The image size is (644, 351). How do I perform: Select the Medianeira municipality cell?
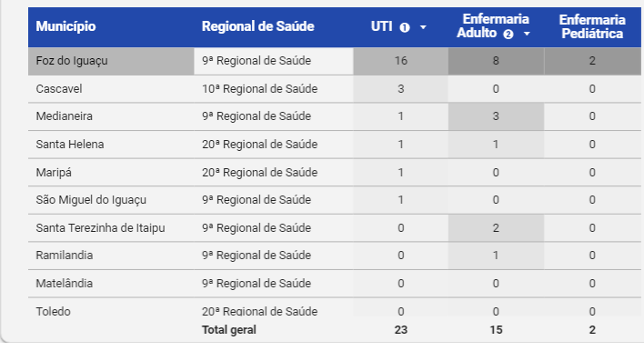pos(111,116)
